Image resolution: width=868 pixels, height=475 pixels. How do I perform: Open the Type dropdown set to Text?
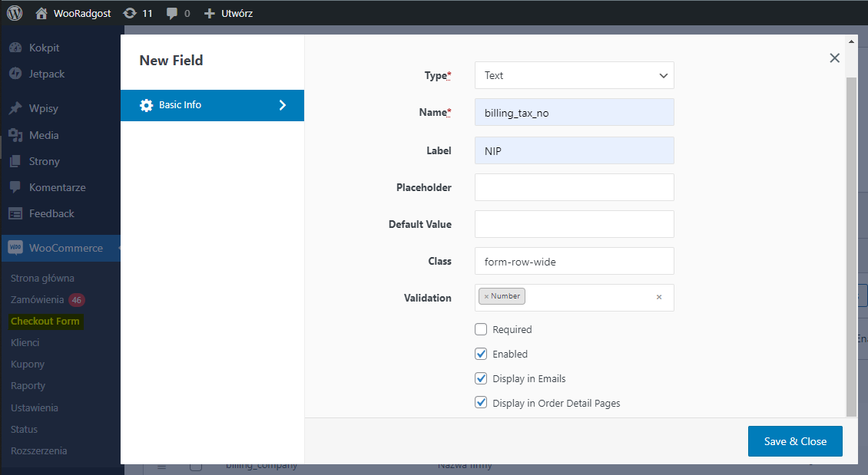(x=574, y=75)
